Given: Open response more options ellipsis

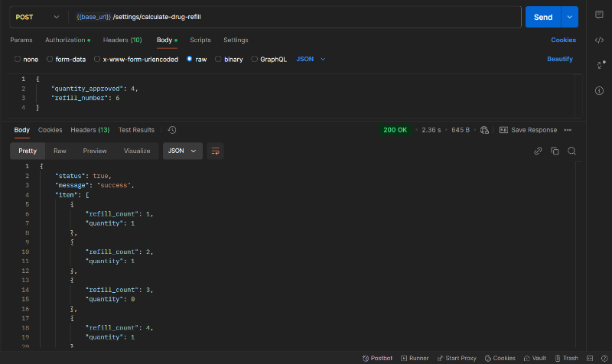Looking at the screenshot, I should (568, 130).
